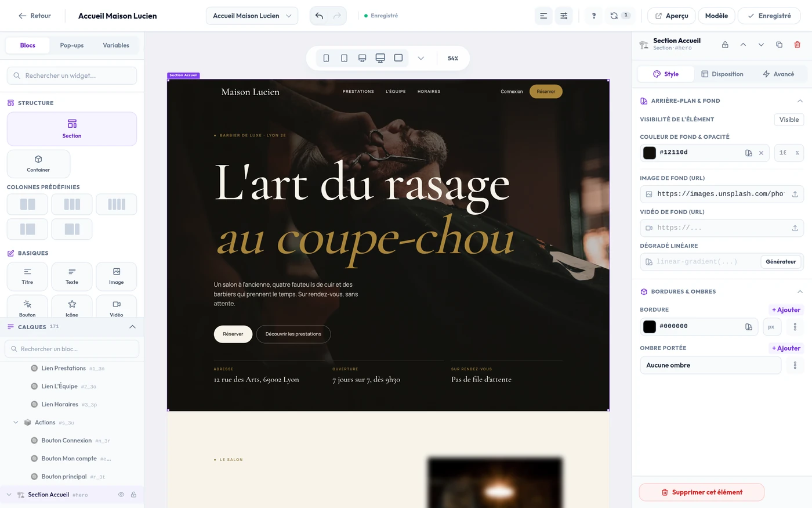Insert a Texte widget
This screenshot has width=812, height=508.
click(72, 276)
